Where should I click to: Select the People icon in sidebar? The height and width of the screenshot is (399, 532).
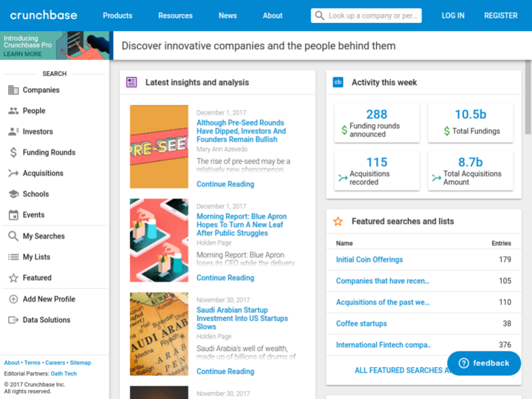(13, 111)
